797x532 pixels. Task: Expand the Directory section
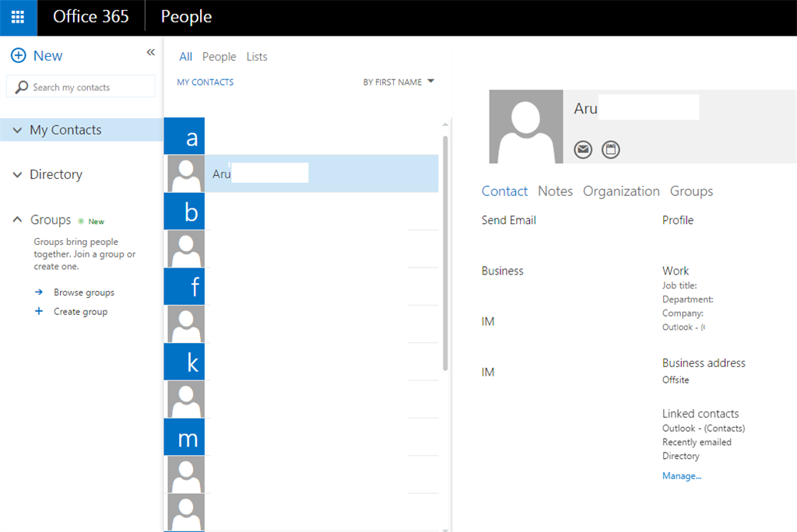pyautogui.click(x=17, y=175)
